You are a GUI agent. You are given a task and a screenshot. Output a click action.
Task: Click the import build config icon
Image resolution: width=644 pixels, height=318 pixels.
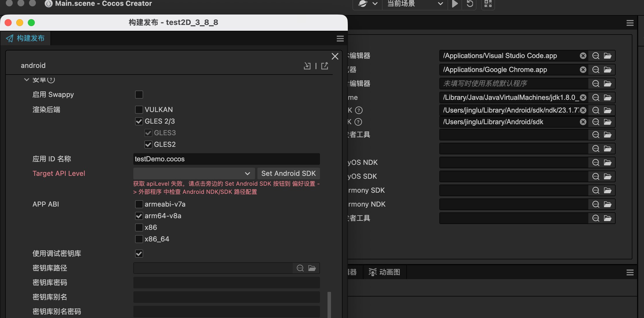coord(307,66)
